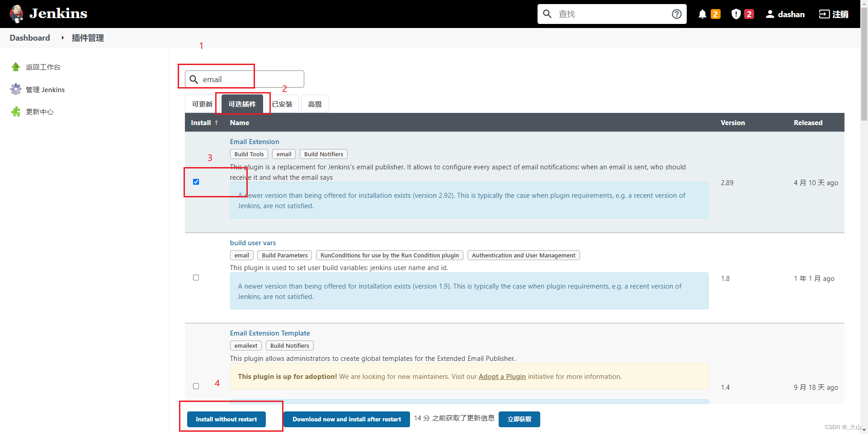Switch to the 已安装 tab
Image resolution: width=868 pixels, height=434 pixels.
click(282, 104)
